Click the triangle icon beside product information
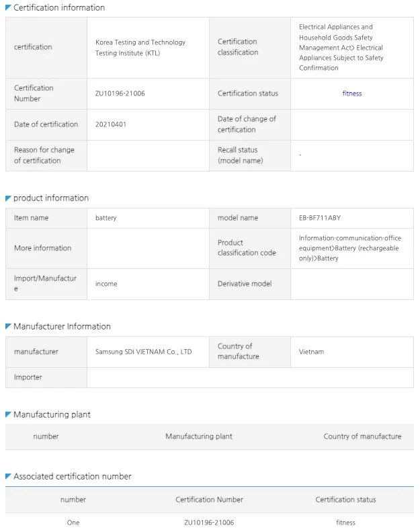The height and width of the screenshot is (530, 420). (x=8, y=198)
